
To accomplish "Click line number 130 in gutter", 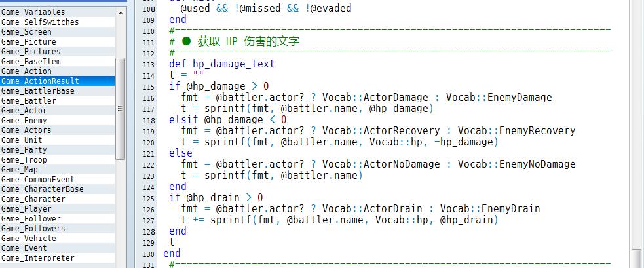I will 149,254.
